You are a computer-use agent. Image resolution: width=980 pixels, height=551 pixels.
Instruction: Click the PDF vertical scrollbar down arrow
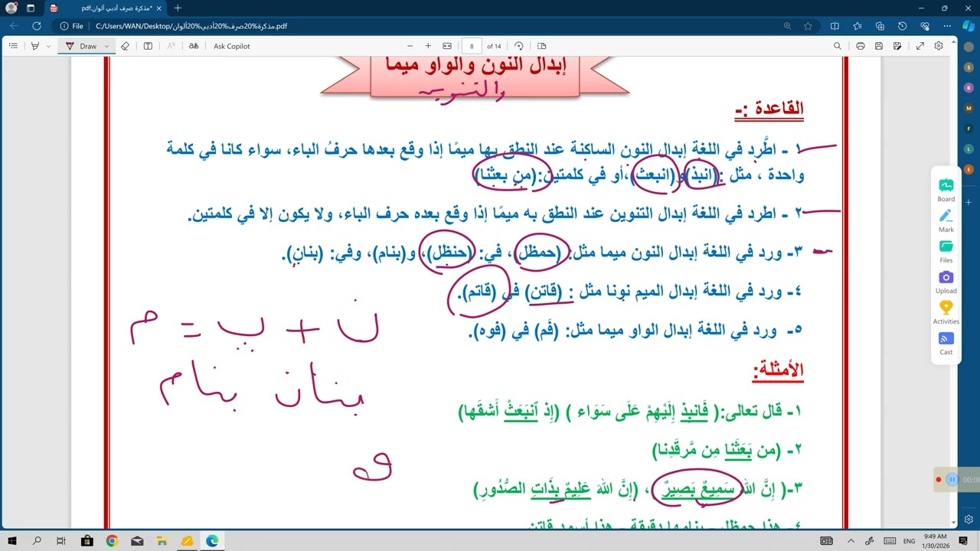click(953, 523)
